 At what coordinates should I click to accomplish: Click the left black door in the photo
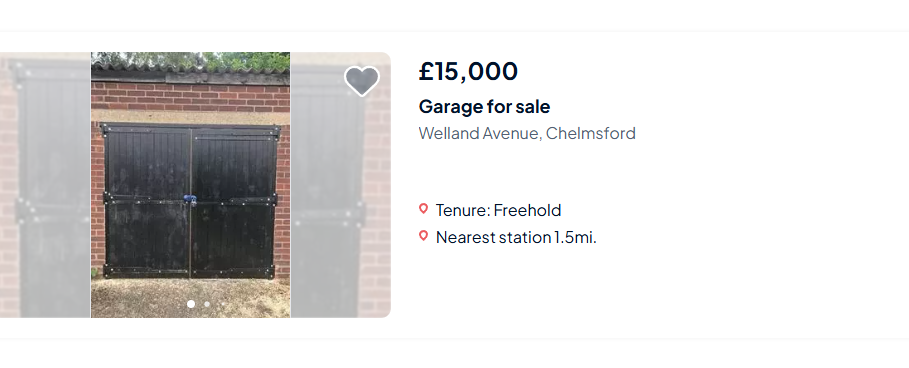click(147, 201)
